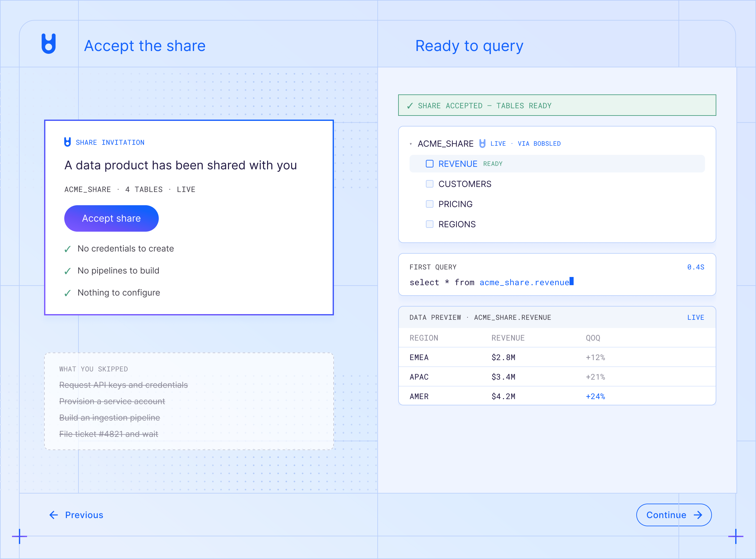Click the AMER region cell

click(419, 397)
